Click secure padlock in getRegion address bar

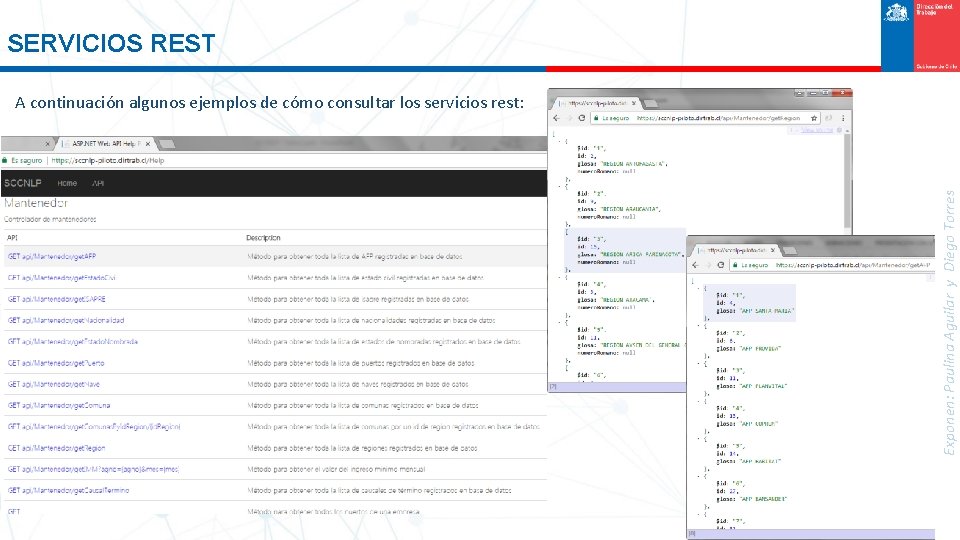click(x=595, y=118)
